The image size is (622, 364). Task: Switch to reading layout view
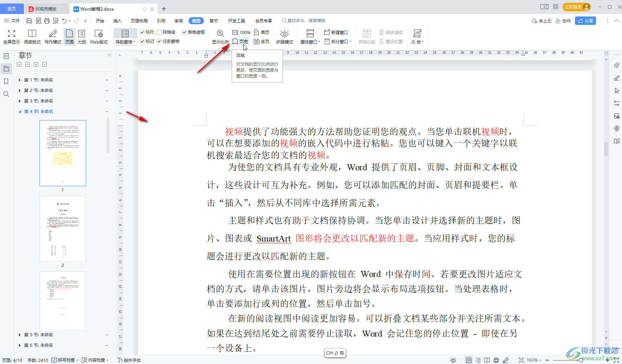(32, 37)
